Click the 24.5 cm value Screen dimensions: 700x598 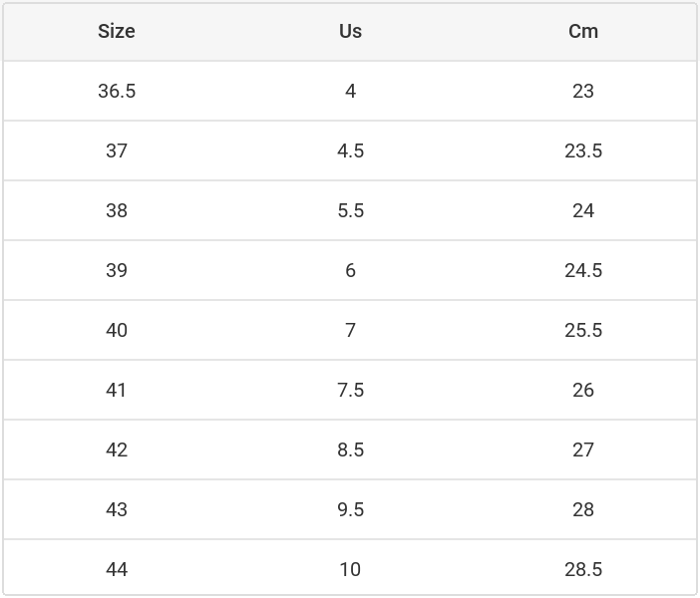583,270
